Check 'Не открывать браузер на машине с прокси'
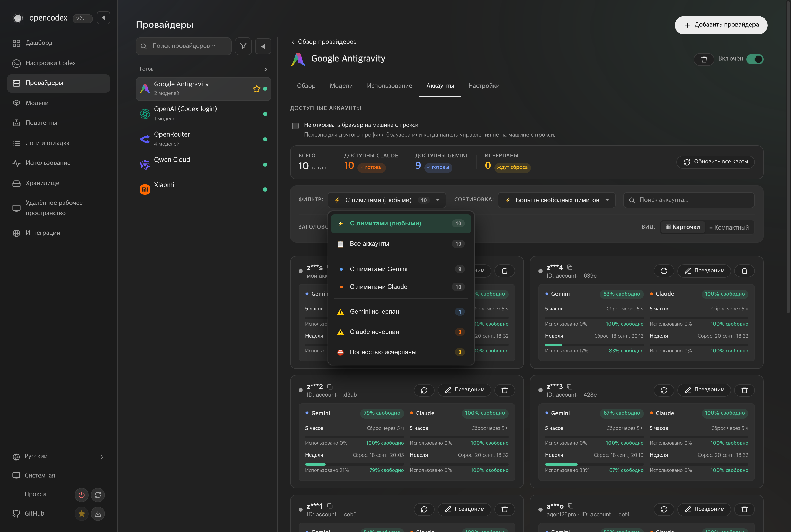Screen dimensions: 791x532 pos(295,126)
